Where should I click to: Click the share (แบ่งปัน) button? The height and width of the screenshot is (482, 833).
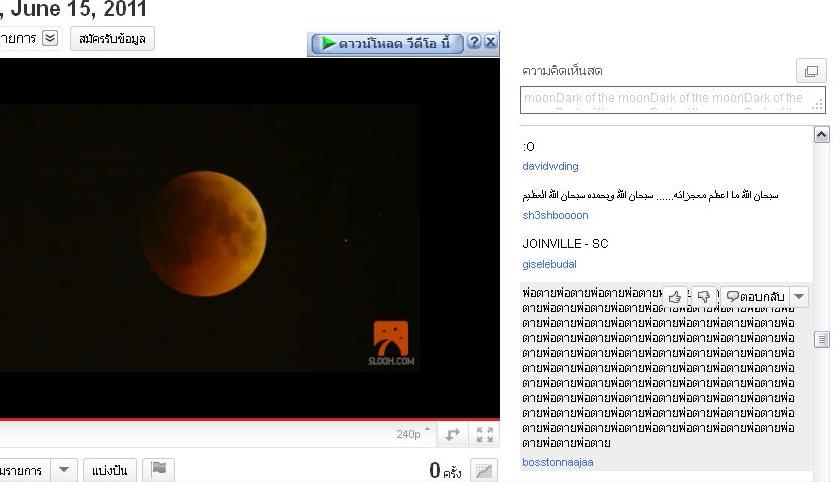tap(109, 470)
